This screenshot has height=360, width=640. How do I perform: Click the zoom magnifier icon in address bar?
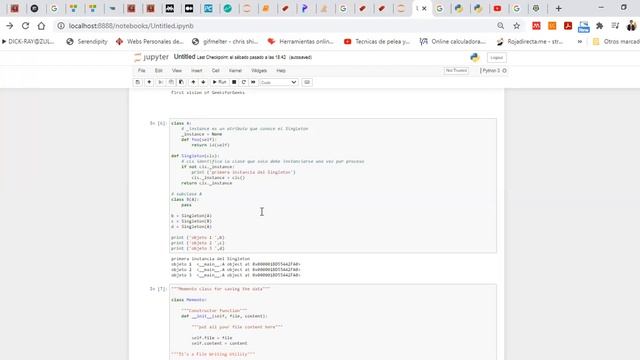click(x=500, y=26)
